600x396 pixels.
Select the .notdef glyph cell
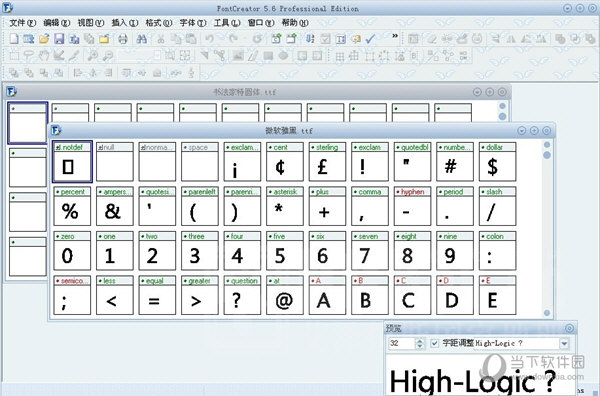click(72, 161)
